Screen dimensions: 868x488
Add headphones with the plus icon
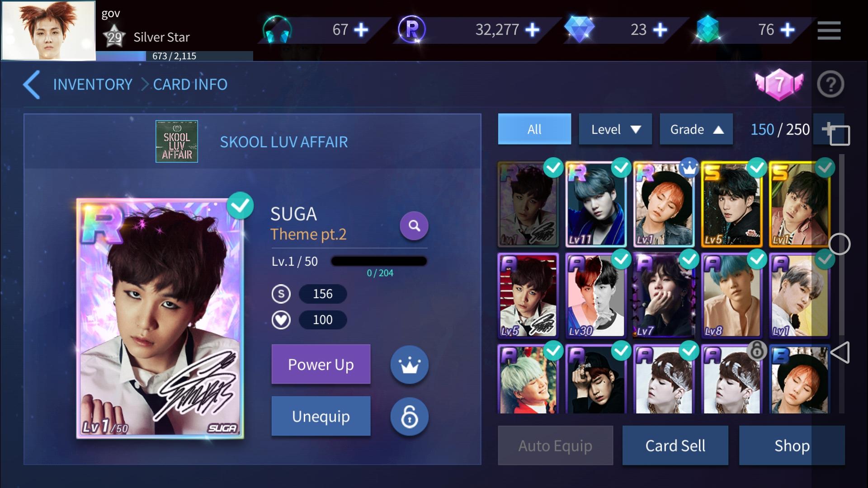361,30
